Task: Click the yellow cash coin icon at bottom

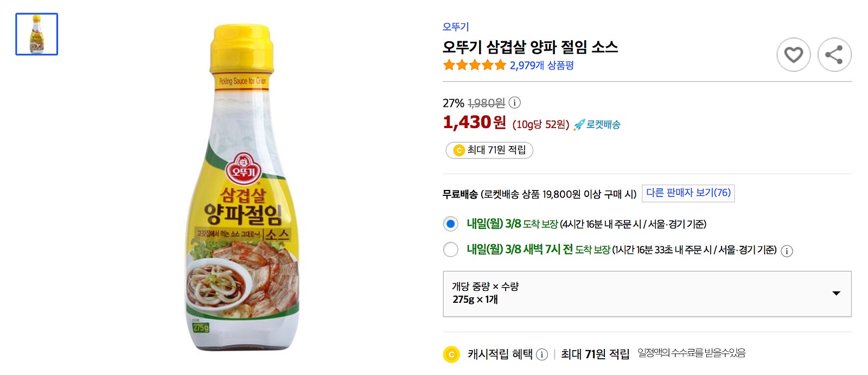Action: [x=451, y=354]
